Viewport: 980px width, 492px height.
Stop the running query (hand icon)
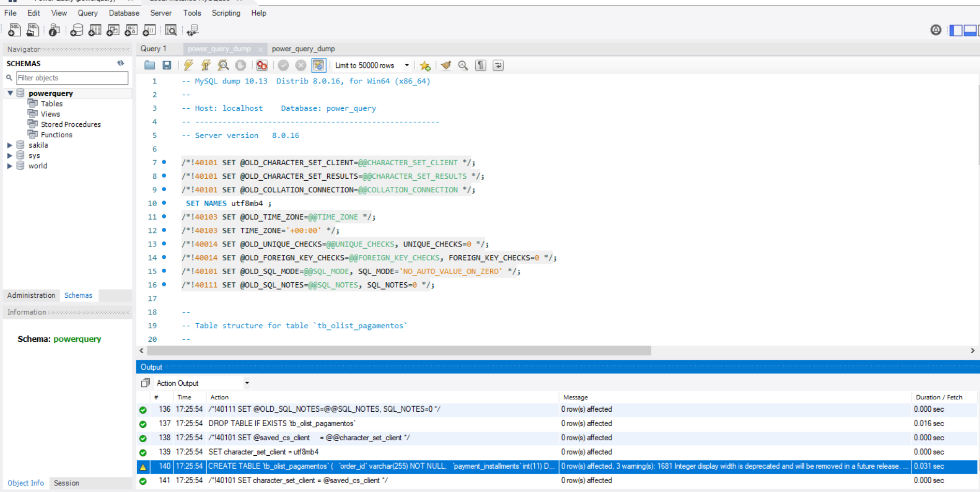click(241, 65)
